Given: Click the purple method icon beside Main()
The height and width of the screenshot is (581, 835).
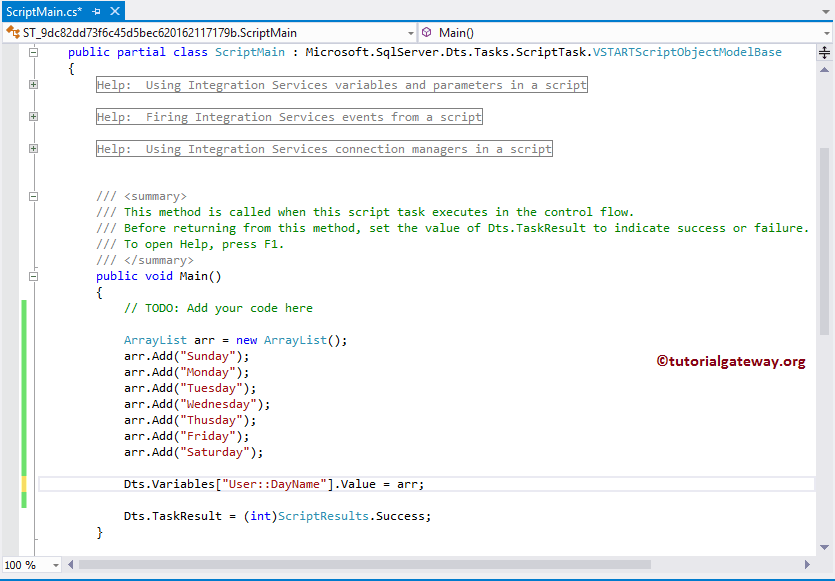Looking at the screenshot, I should point(427,32).
